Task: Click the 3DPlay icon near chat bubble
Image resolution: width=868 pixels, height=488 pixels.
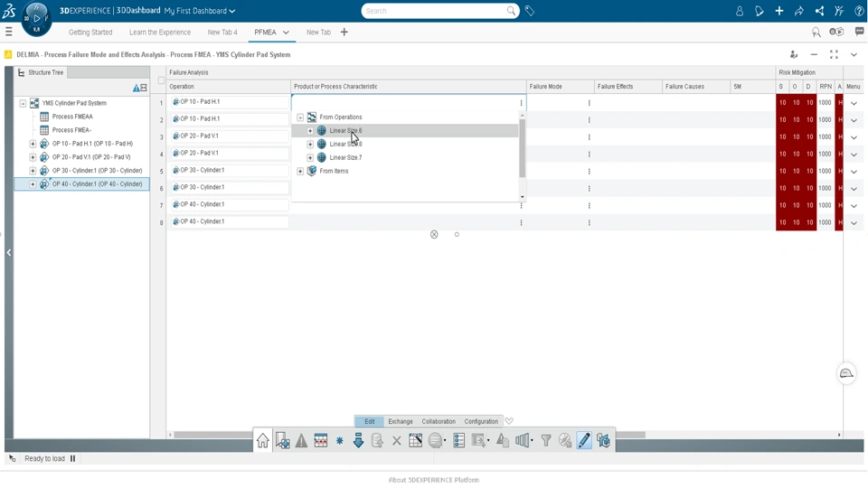Action: (836, 32)
